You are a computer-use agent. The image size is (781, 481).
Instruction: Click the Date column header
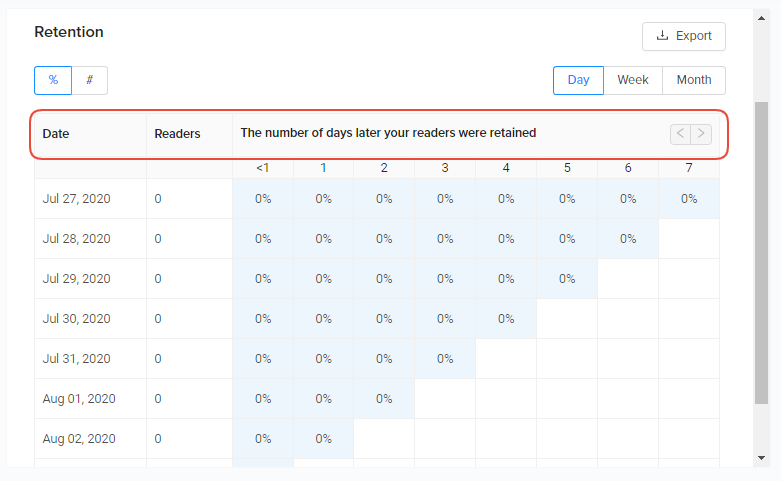tap(56, 133)
